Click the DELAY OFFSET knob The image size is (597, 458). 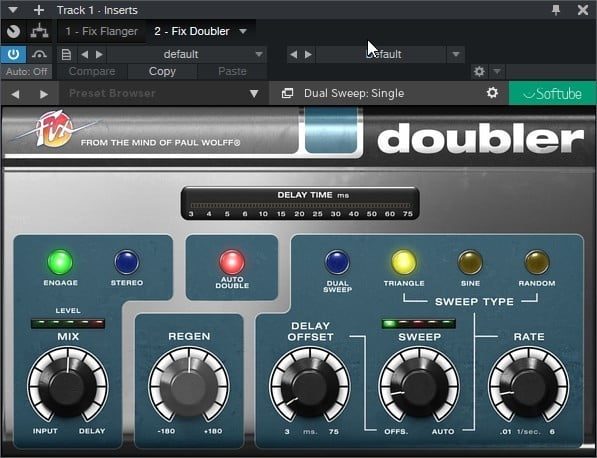click(310, 386)
